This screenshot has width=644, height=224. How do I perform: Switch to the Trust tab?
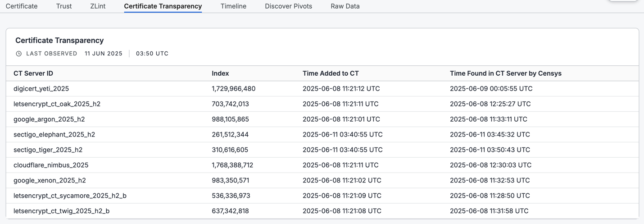pyautogui.click(x=64, y=6)
